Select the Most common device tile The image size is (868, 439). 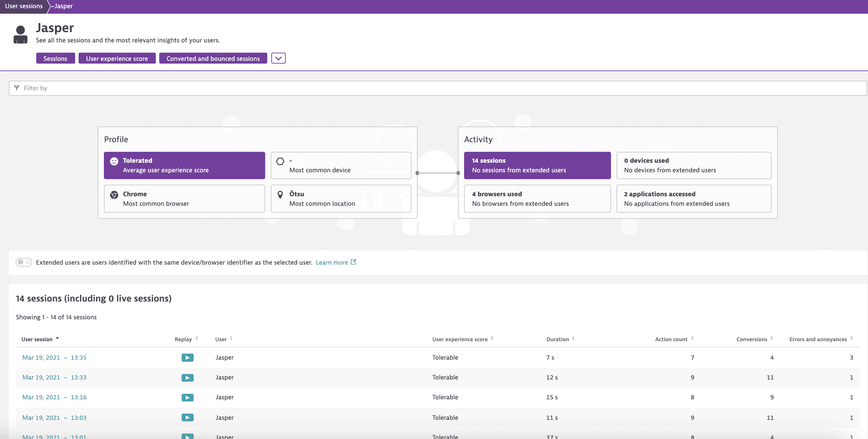coord(341,165)
